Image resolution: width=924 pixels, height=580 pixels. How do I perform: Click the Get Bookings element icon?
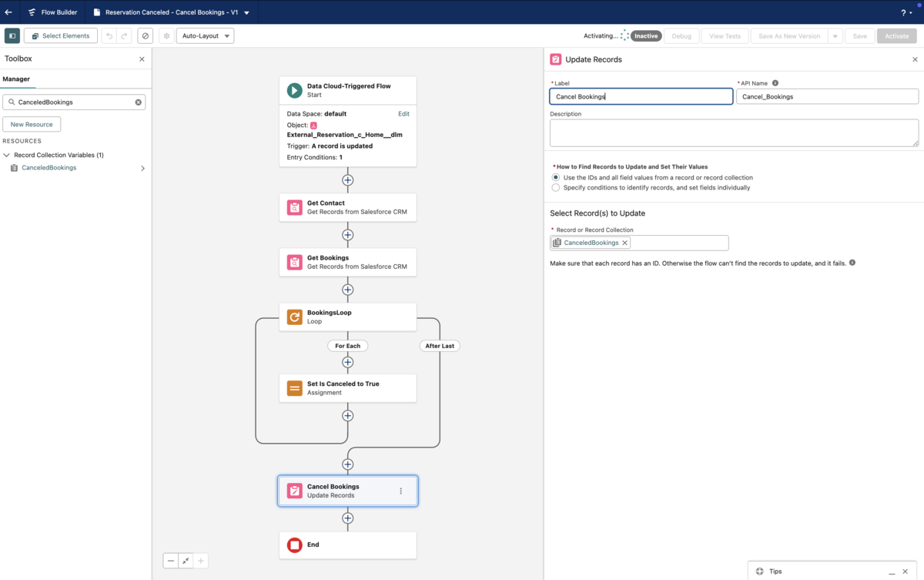click(294, 262)
